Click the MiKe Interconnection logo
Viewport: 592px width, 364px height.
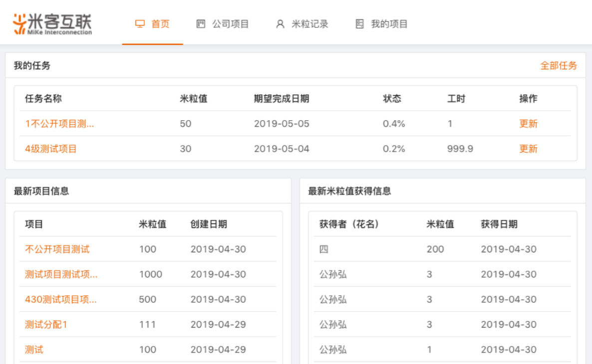click(x=52, y=24)
